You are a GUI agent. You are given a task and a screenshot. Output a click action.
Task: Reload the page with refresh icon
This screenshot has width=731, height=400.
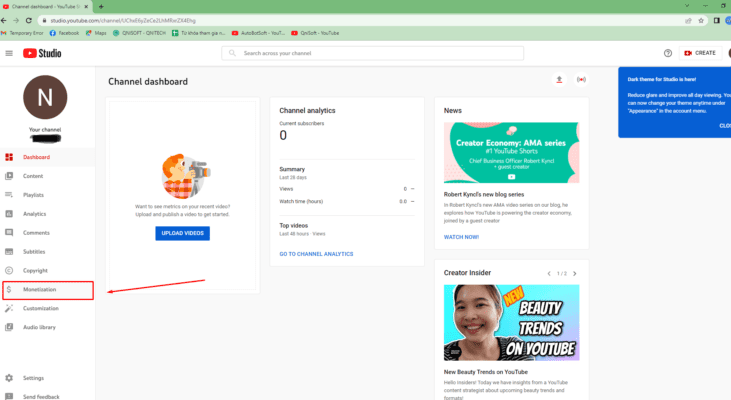(29, 21)
